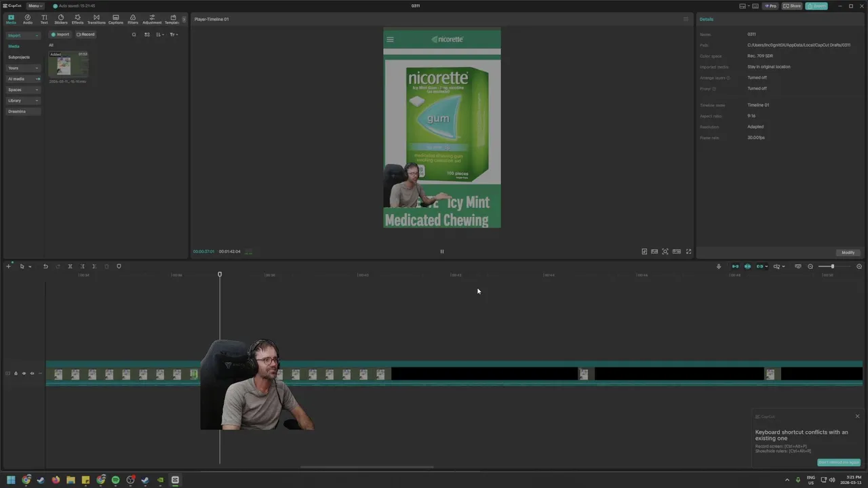Viewport: 868px width, 488px height.
Task: Zoom in the timeline
Action: pos(859,266)
